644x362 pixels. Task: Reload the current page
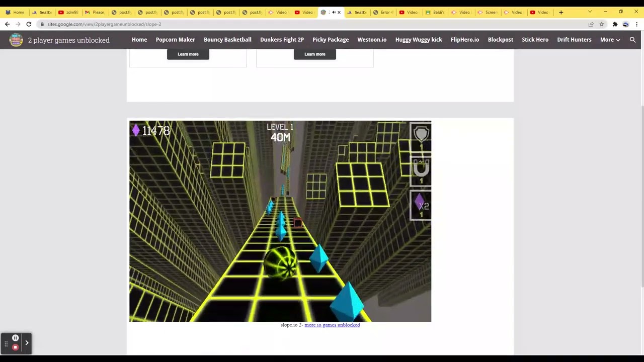pyautogui.click(x=29, y=24)
